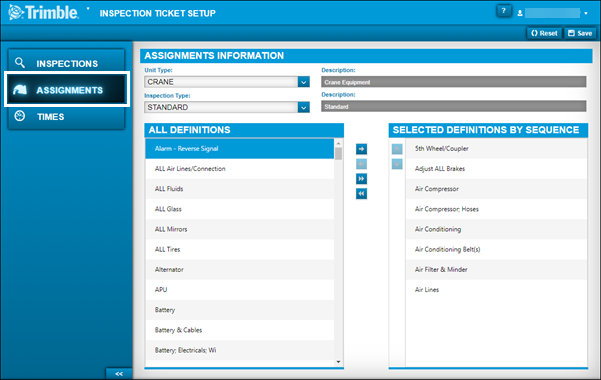Remove all definitions with double left arrow
601x380 pixels.
pyautogui.click(x=361, y=194)
